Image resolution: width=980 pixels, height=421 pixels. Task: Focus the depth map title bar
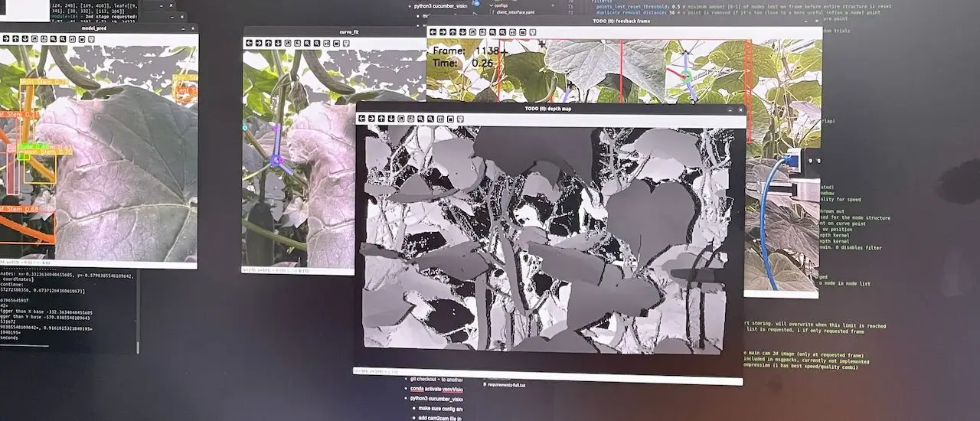pyautogui.click(x=550, y=109)
